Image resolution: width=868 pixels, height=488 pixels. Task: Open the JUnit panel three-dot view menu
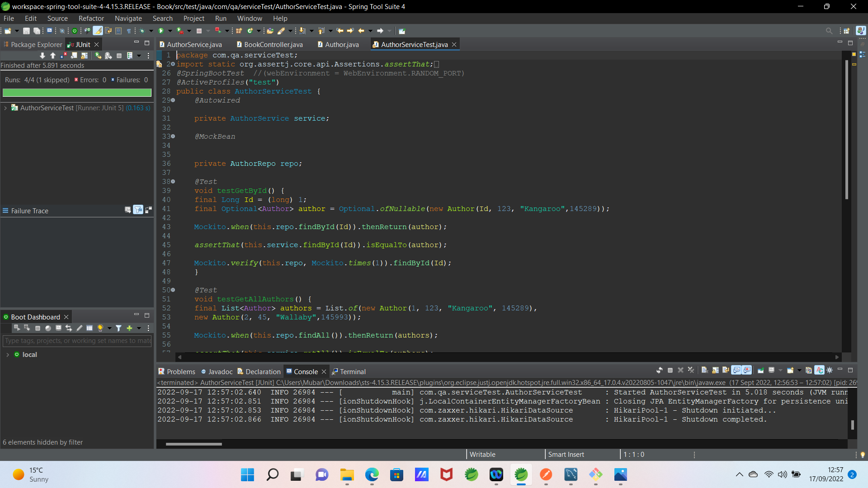[x=148, y=56]
